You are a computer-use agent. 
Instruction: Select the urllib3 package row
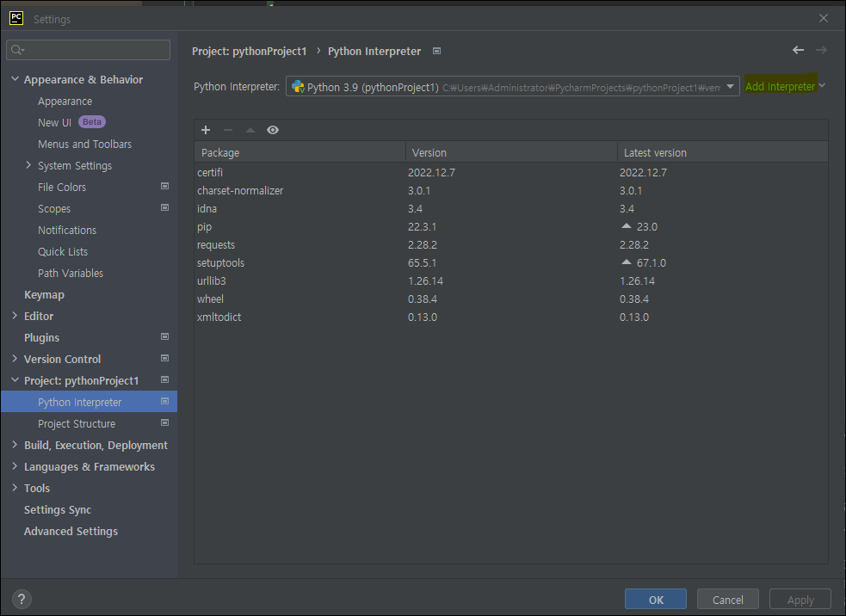511,281
